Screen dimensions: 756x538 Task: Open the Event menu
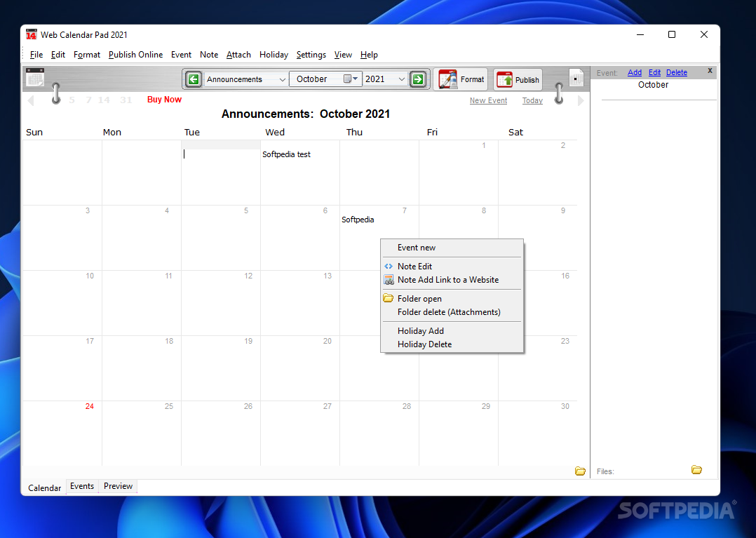click(x=181, y=55)
